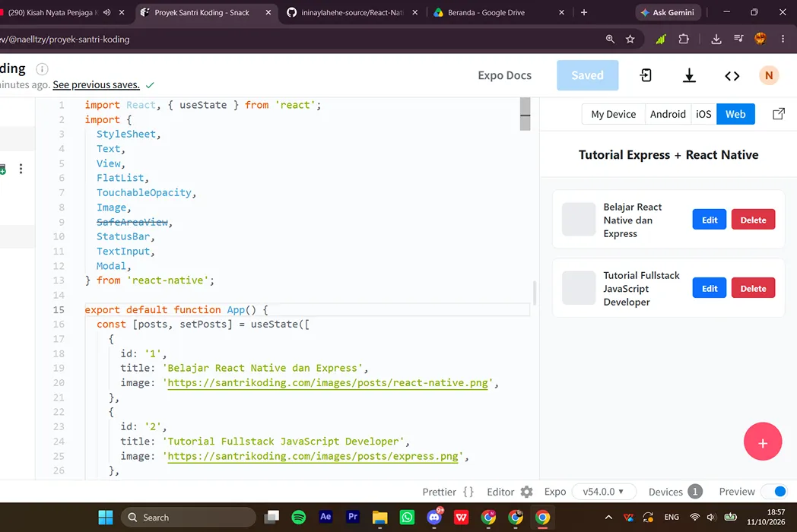Edit the Belajar React Native post
The image size is (797, 532).
click(710, 220)
